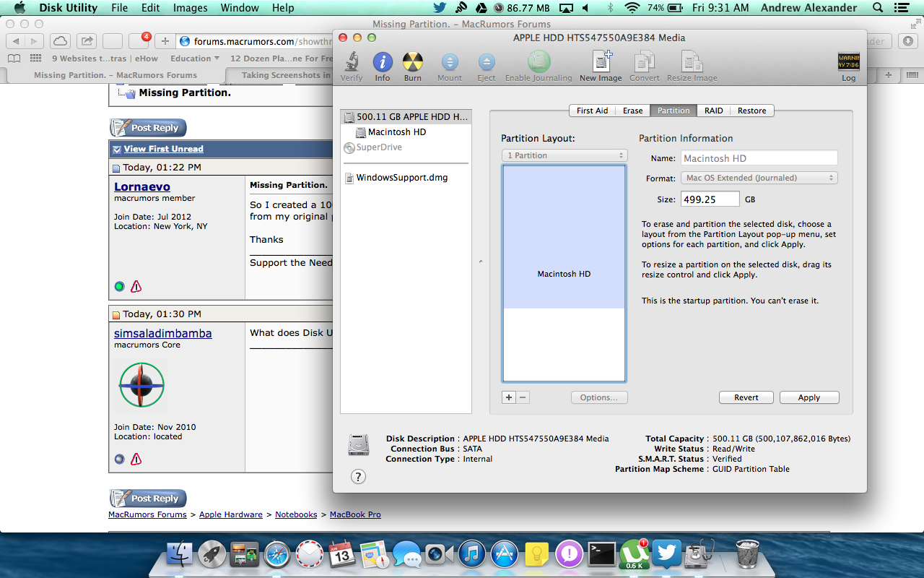This screenshot has width=924, height=578.
Task: Click the Resize Image toolbar icon
Action: click(x=692, y=62)
